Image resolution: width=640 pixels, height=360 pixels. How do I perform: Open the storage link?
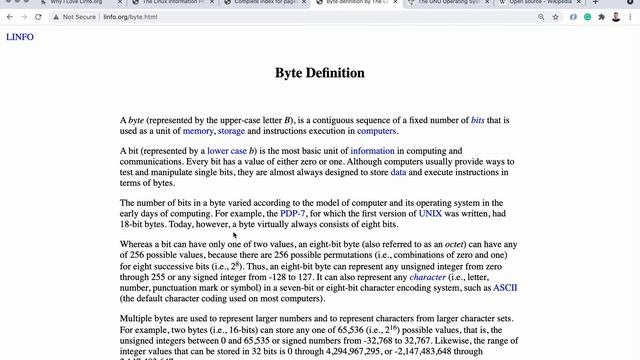coord(231,131)
